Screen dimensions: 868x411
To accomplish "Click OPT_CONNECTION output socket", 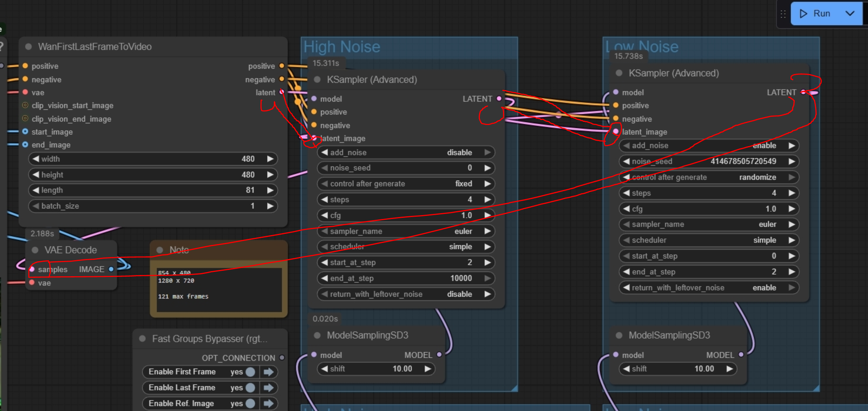I will 282,358.
